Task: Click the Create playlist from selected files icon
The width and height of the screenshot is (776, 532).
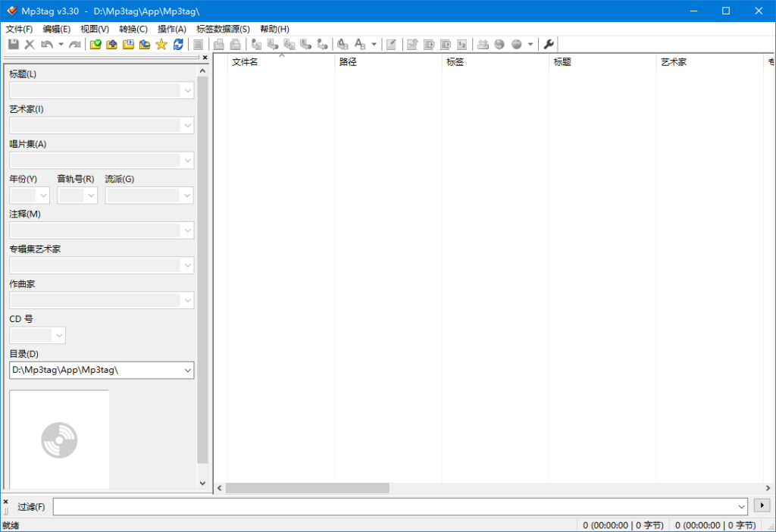Action: (446, 44)
